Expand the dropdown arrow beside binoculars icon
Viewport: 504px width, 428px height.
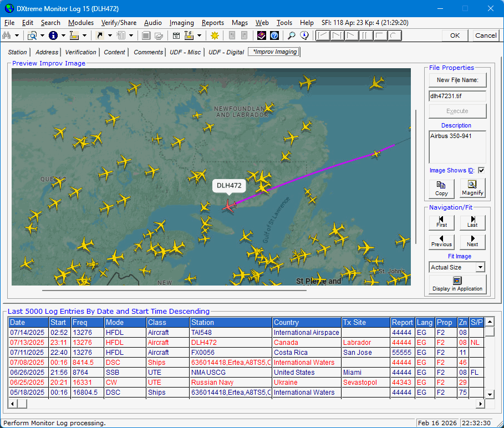coord(17,35)
